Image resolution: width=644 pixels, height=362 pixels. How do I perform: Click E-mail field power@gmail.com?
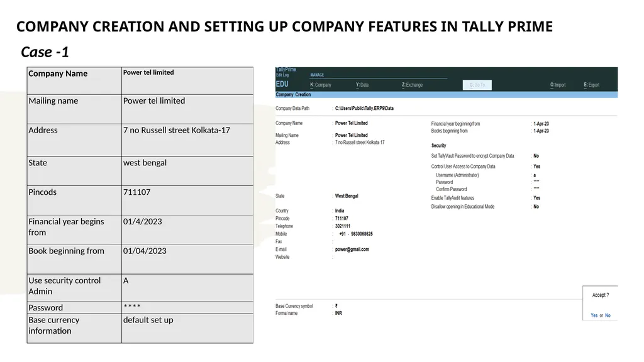[x=352, y=250]
